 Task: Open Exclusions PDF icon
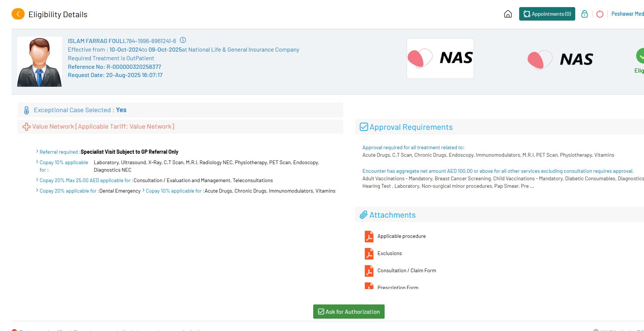point(369,254)
